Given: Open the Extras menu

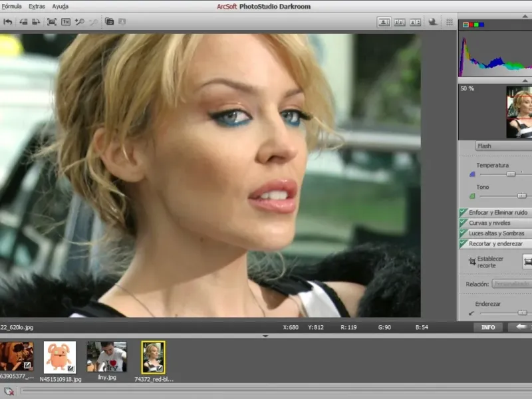Looking at the screenshot, I should [x=37, y=7].
